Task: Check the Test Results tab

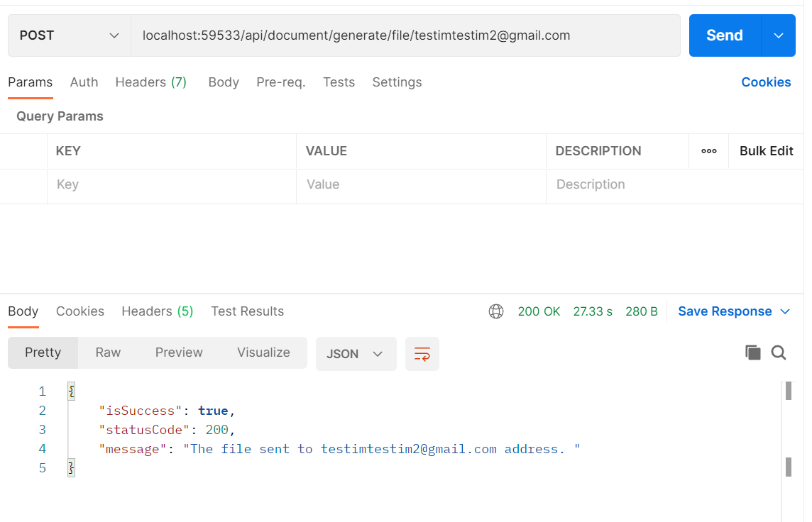Action: pyautogui.click(x=247, y=311)
